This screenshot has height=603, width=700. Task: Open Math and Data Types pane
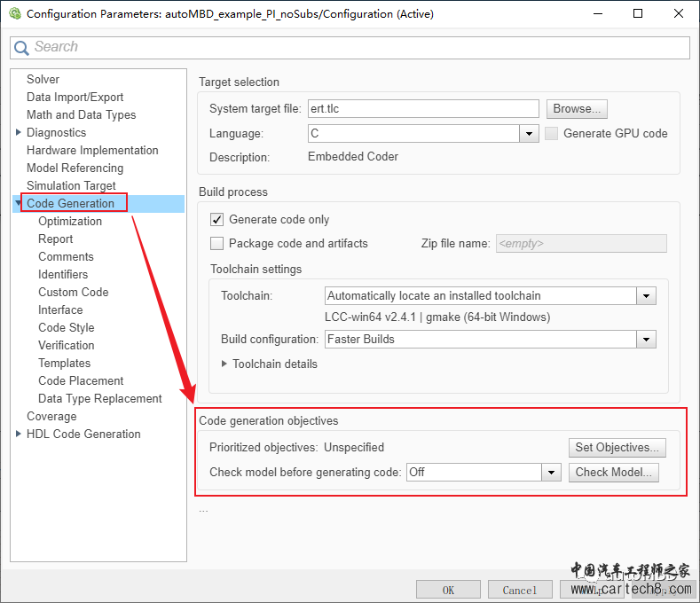pyautogui.click(x=82, y=115)
